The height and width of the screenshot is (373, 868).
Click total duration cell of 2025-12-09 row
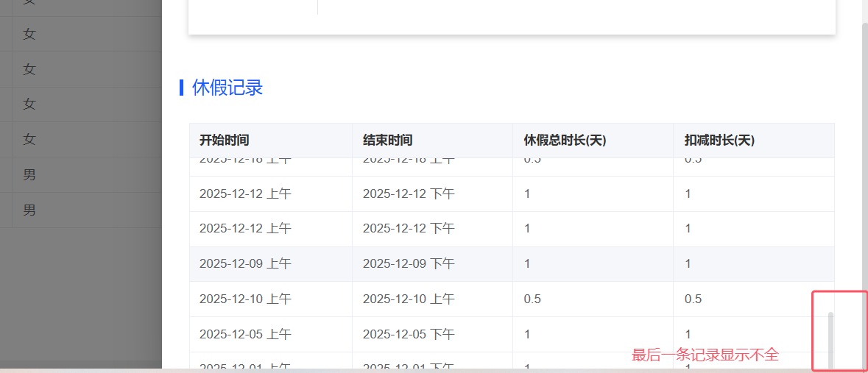point(527,263)
